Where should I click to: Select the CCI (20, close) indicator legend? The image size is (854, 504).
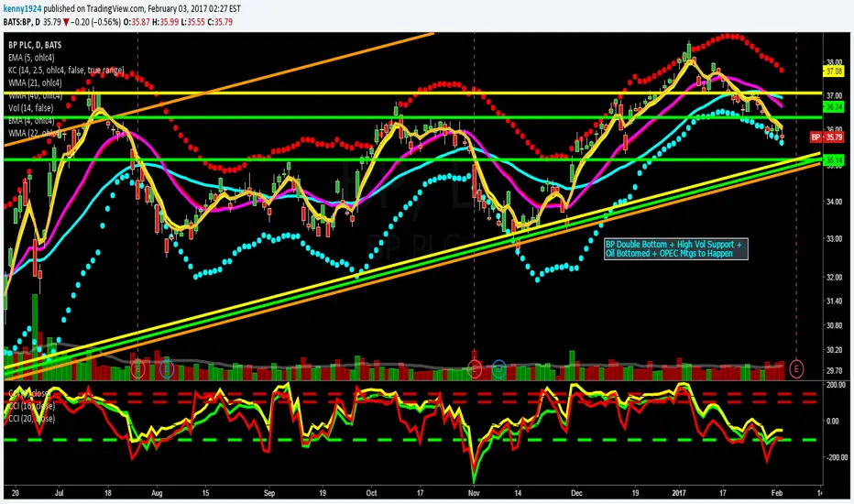coord(31,419)
